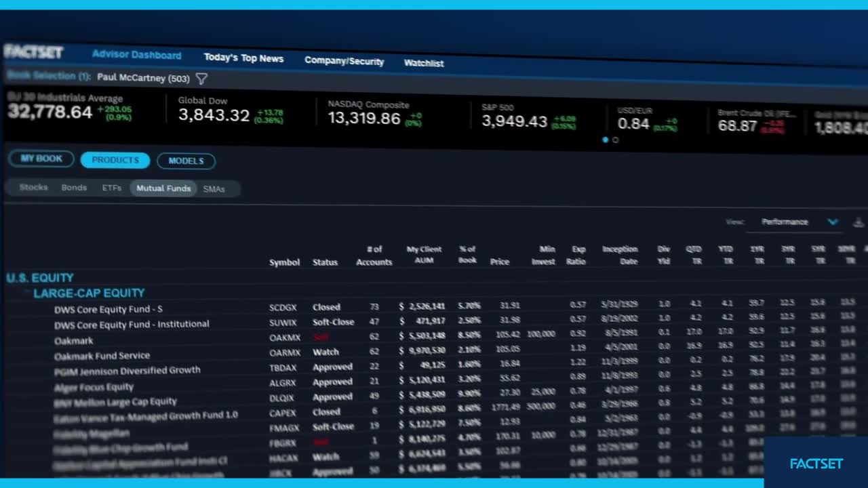
Task: Collapse the U.S. EQUITY group
Action: click(x=40, y=278)
